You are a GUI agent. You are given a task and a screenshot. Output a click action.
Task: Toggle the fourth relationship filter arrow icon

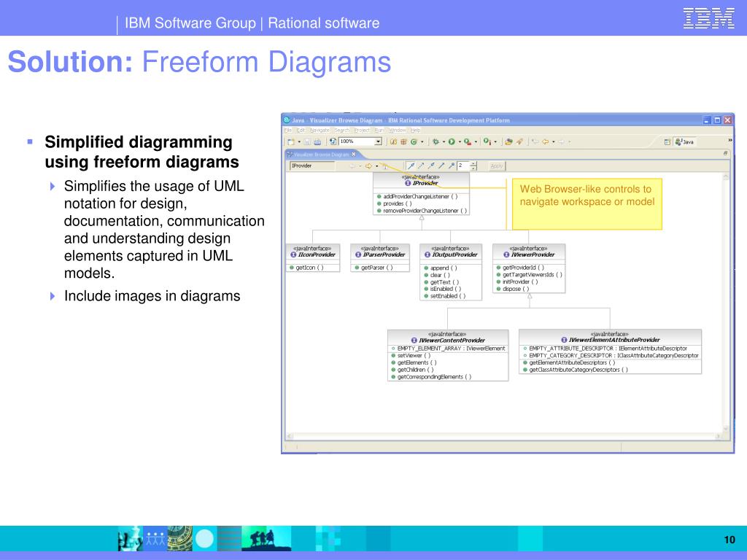(441, 166)
